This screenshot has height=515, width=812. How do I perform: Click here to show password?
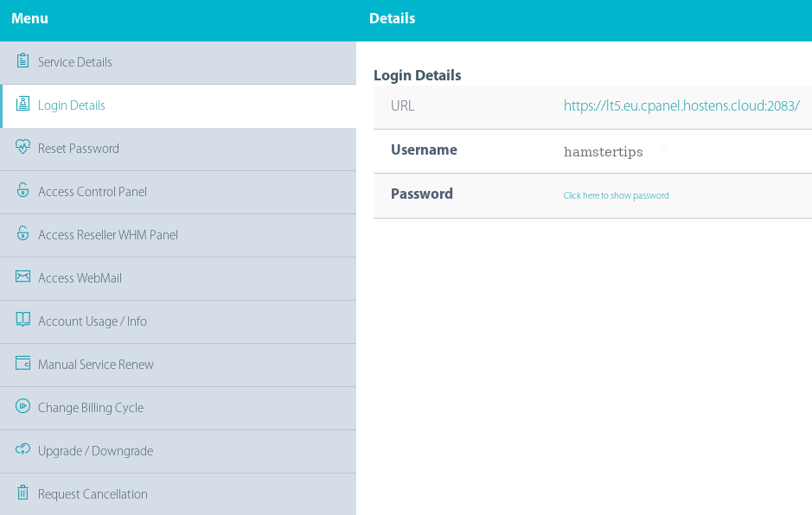point(617,195)
